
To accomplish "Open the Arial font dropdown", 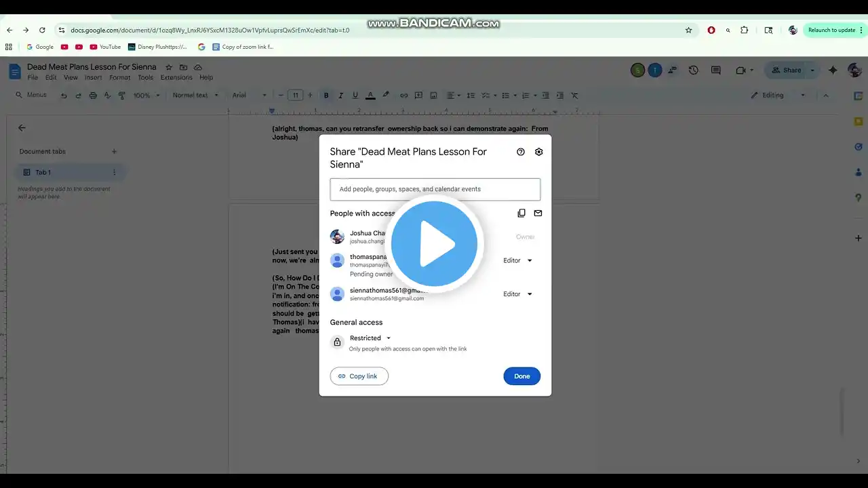I will click(x=250, y=96).
